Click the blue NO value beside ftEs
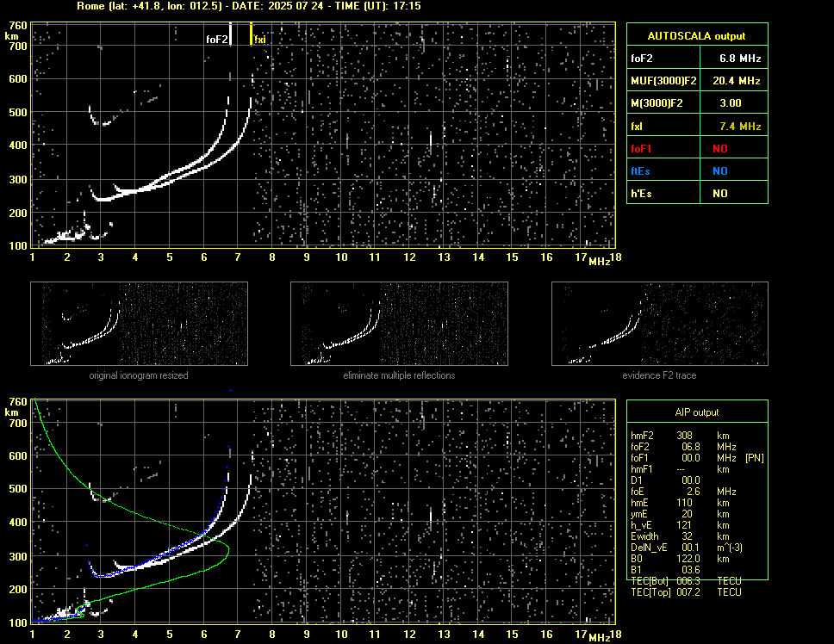The width and height of the screenshot is (834, 644). click(720, 171)
